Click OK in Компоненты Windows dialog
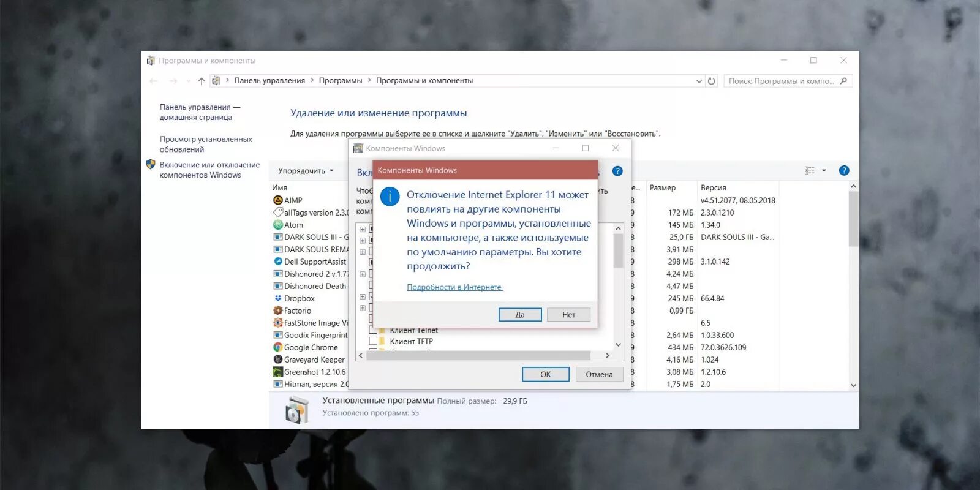The height and width of the screenshot is (490, 980). (546, 374)
